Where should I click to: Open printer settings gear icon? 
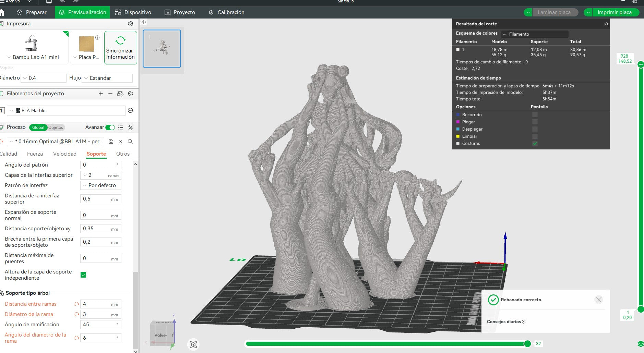(x=130, y=24)
